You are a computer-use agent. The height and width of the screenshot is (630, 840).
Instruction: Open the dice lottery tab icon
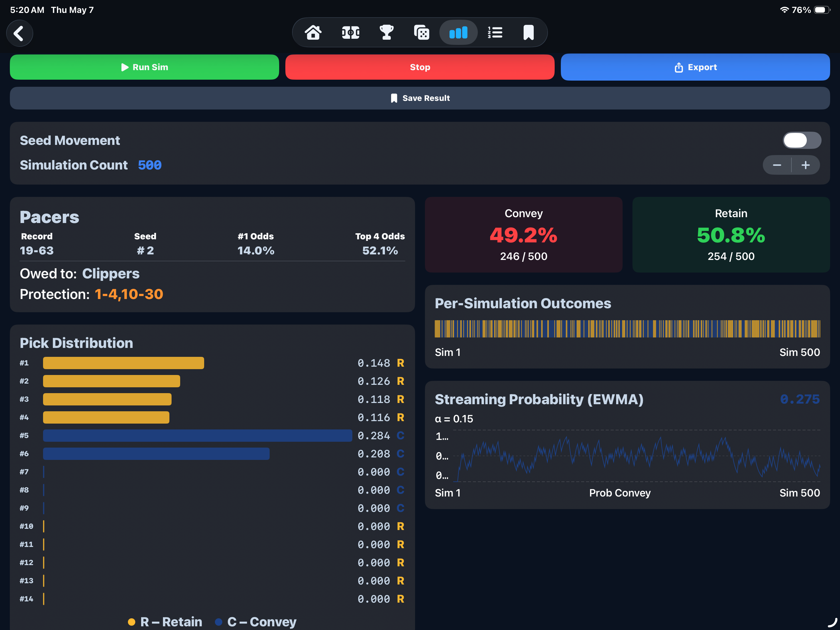click(422, 33)
